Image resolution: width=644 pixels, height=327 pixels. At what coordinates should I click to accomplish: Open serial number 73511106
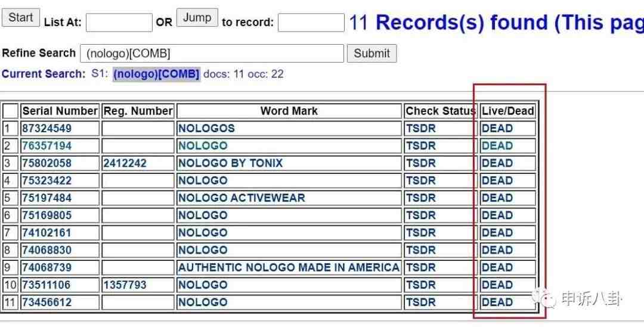[x=46, y=285]
